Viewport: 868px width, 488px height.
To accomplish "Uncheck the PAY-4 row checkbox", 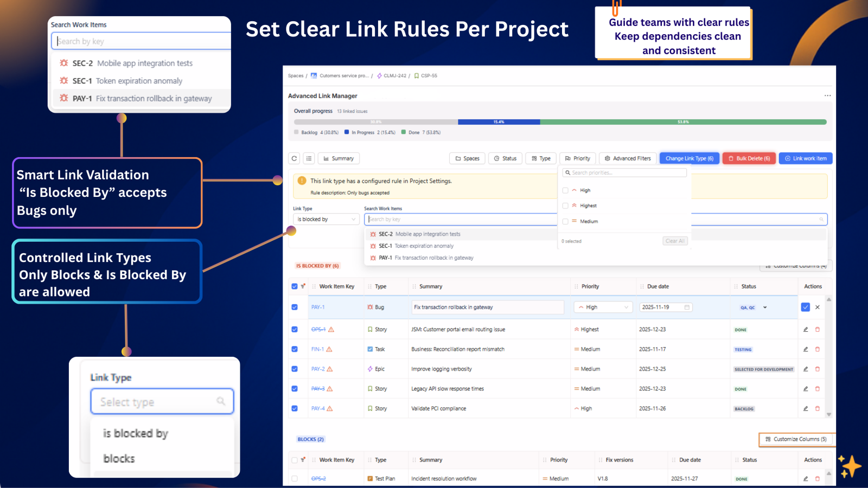I will (x=295, y=408).
